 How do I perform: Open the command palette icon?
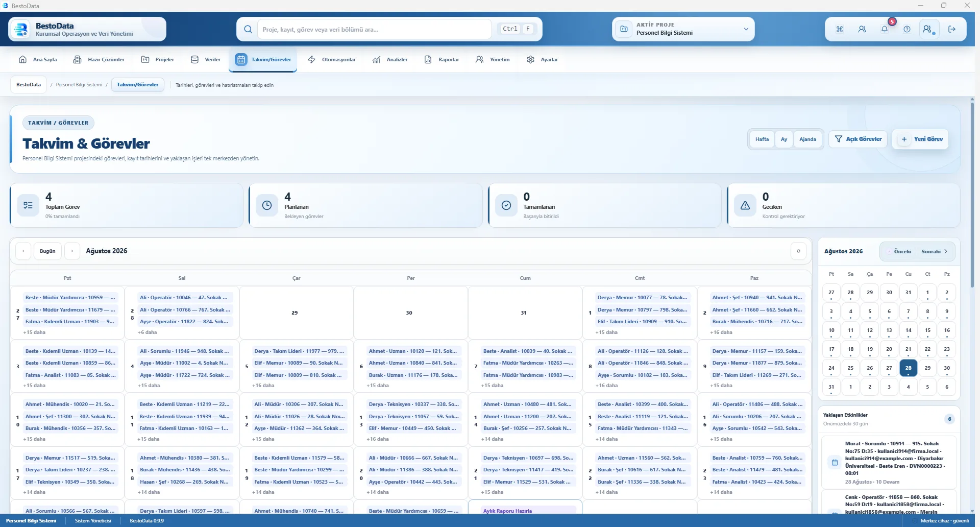[839, 29]
